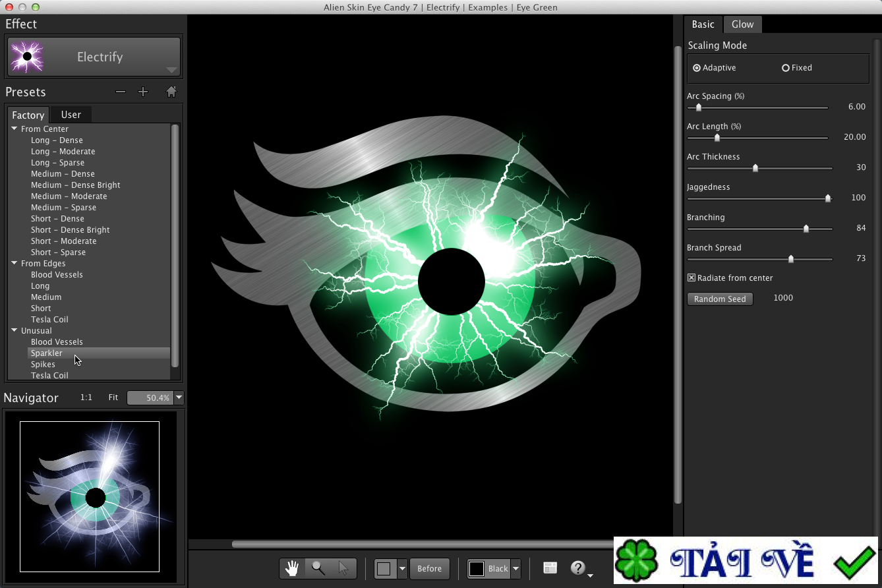Viewport: 882px width, 588px height.
Task: Uncheck Radiate from center
Action: [x=691, y=278]
